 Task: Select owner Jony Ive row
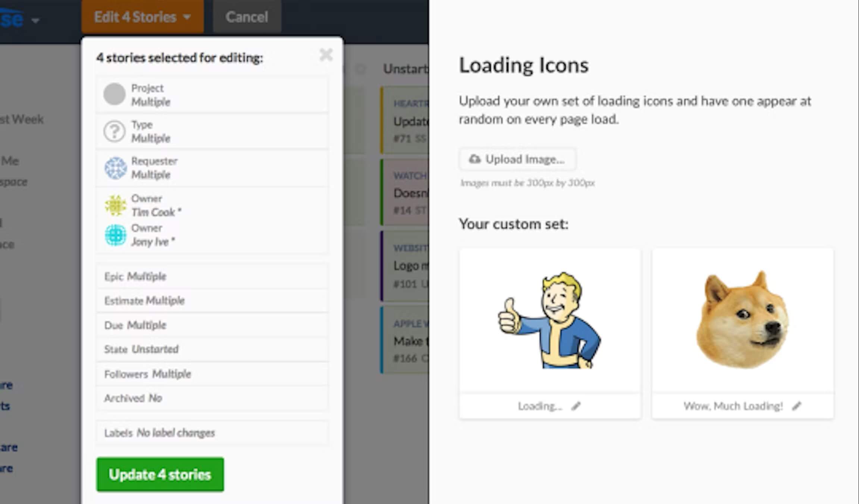[212, 235]
